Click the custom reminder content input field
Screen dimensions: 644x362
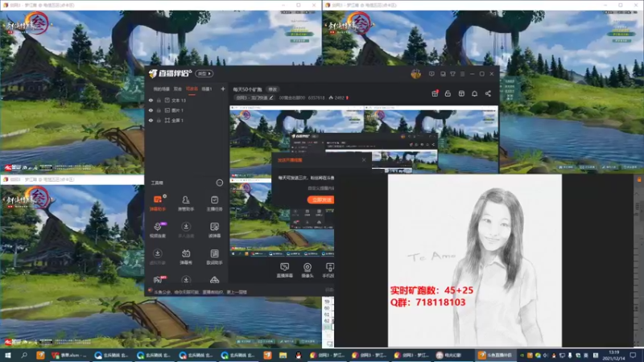click(x=320, y=188)
